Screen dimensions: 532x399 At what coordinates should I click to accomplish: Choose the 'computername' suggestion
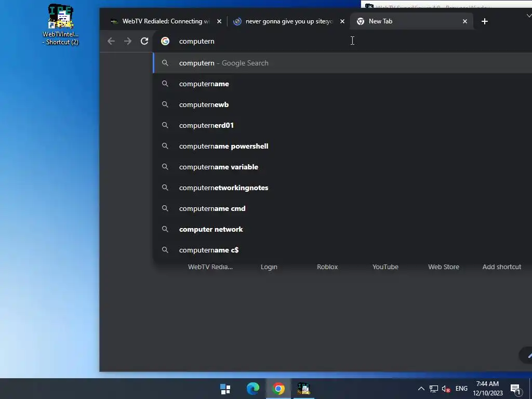(x=343, y=84)
